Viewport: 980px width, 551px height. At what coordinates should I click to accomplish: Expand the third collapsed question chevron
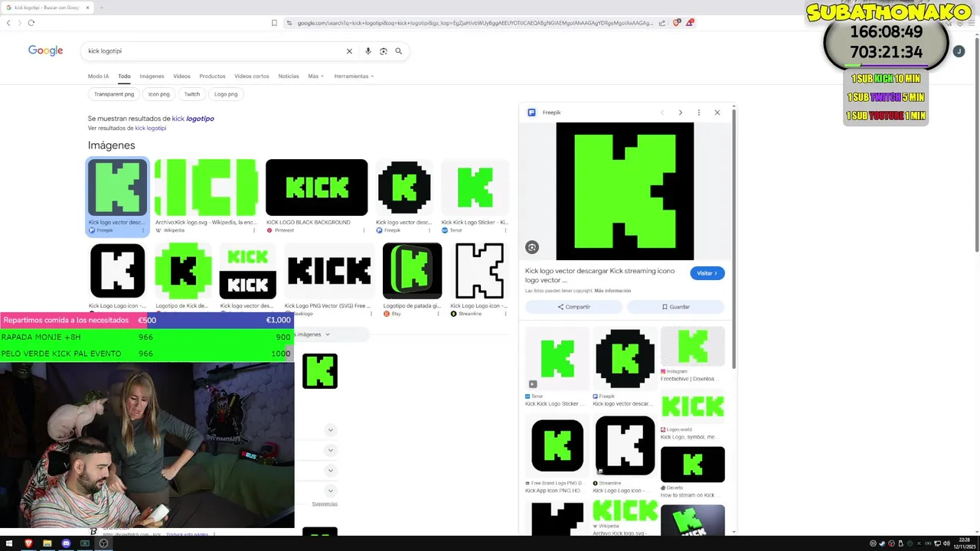point(330,470)
